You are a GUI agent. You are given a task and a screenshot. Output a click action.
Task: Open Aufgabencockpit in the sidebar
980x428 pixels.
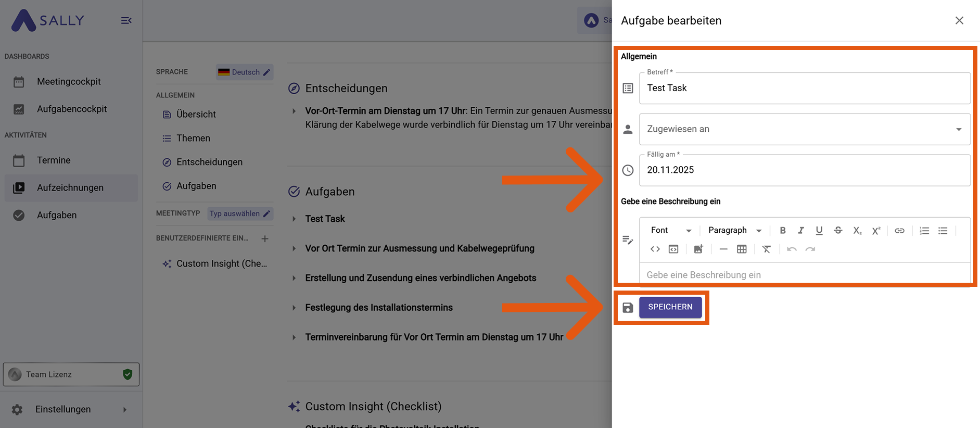[71, 109]
